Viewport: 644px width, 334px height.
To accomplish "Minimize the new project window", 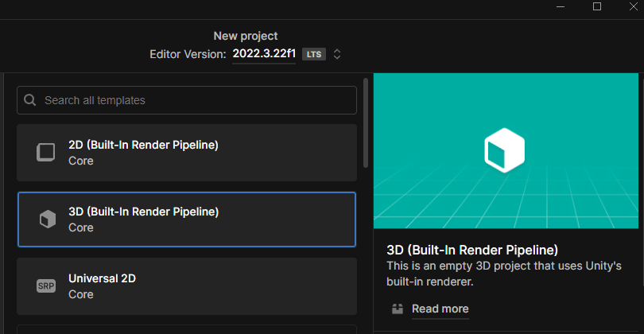I will (x=561, y=6).
